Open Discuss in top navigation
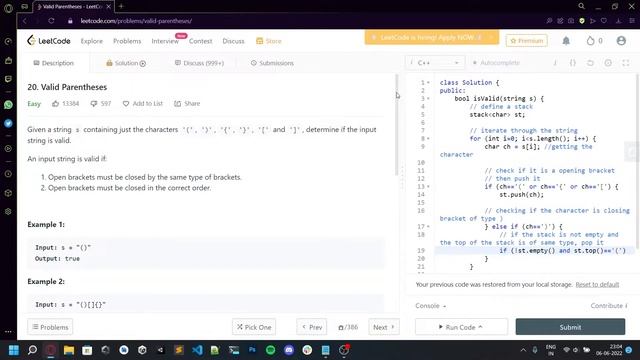Screen dimensions: 640x360 coord(233,41)
